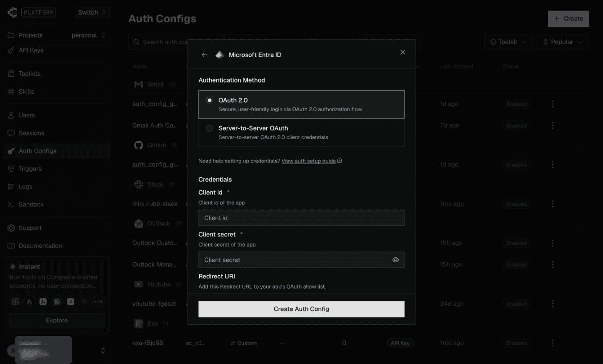Click the Enabled status of mini-rube-slack
The width and height of the screenshot is (603, 364).
(x=516, y=204)
